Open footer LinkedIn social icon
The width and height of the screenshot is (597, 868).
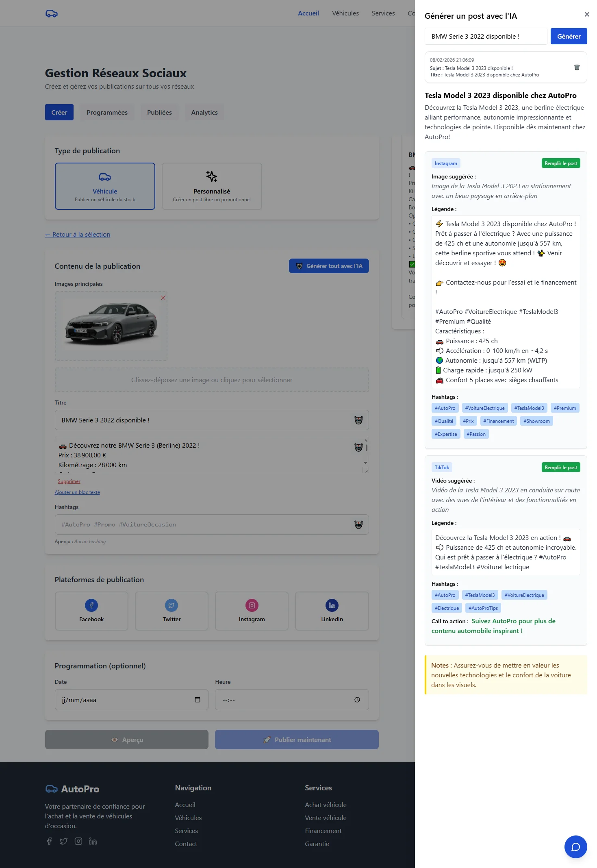[93, 841]
